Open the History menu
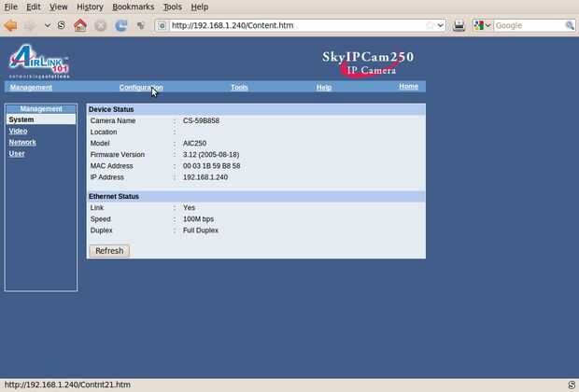 pos(90,7)
